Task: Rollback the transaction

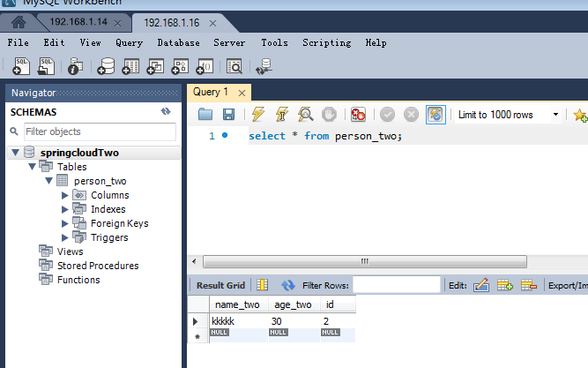Action: coord(411,114)
